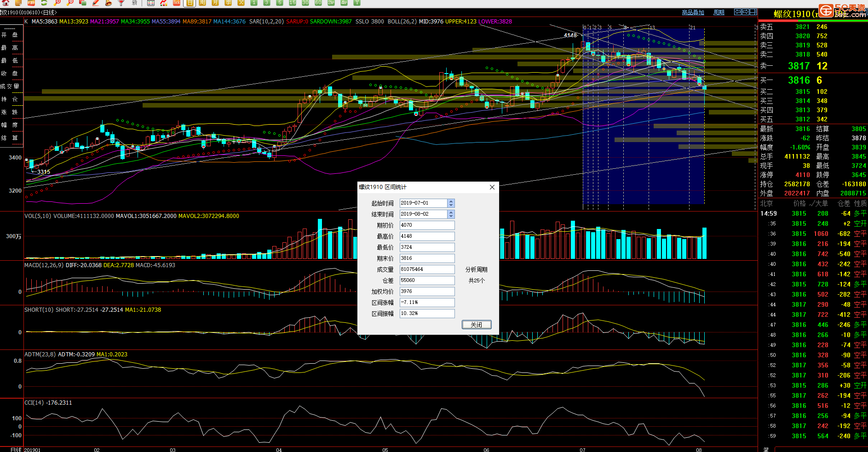Image resolution: width=868 pixels, height=452 pixels.
Task: Select the monthly 月 period button
Action: (215, 2)
